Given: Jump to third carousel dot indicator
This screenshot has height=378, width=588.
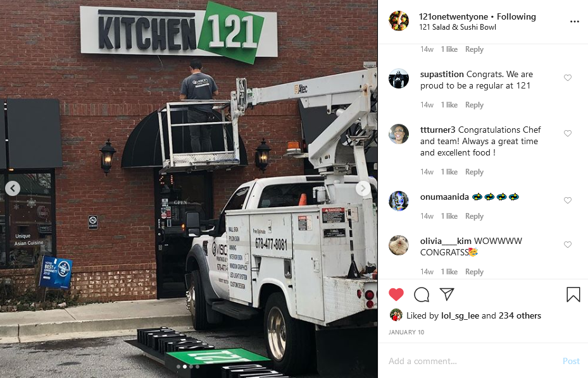Looking at the screenshot, I should click(x=191, y=367).
